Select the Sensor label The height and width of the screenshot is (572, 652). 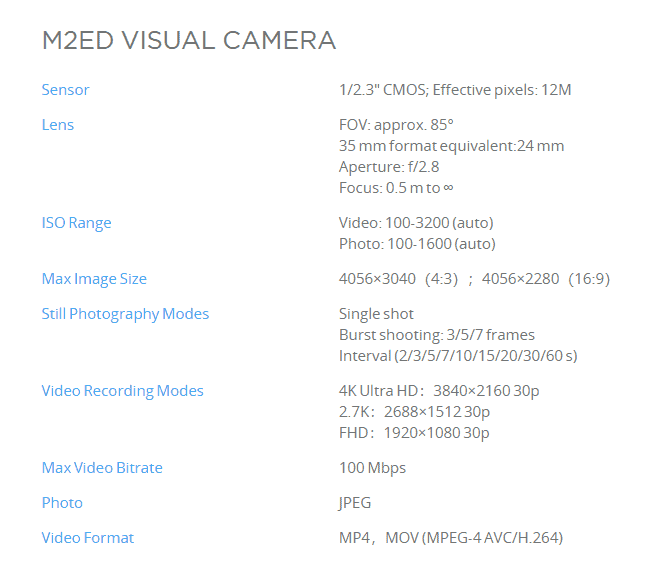[65, 90]
